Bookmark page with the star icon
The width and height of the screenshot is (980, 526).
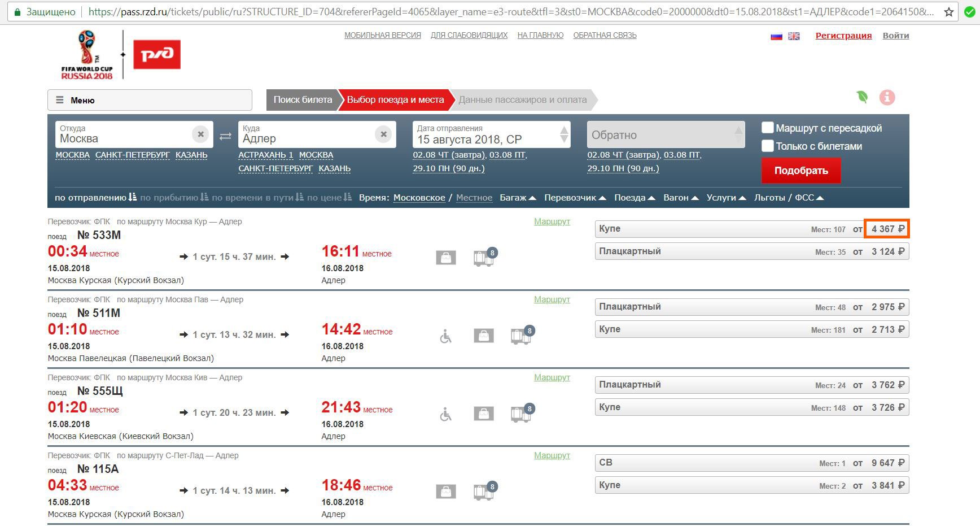click(949, 12)
